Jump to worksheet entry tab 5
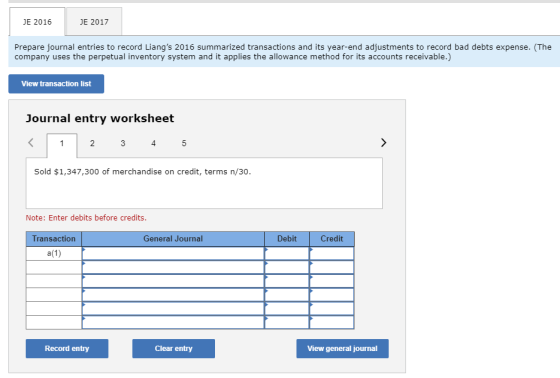Image resolution: width=560 pixels, height=378 pixels. click(184, 143)
